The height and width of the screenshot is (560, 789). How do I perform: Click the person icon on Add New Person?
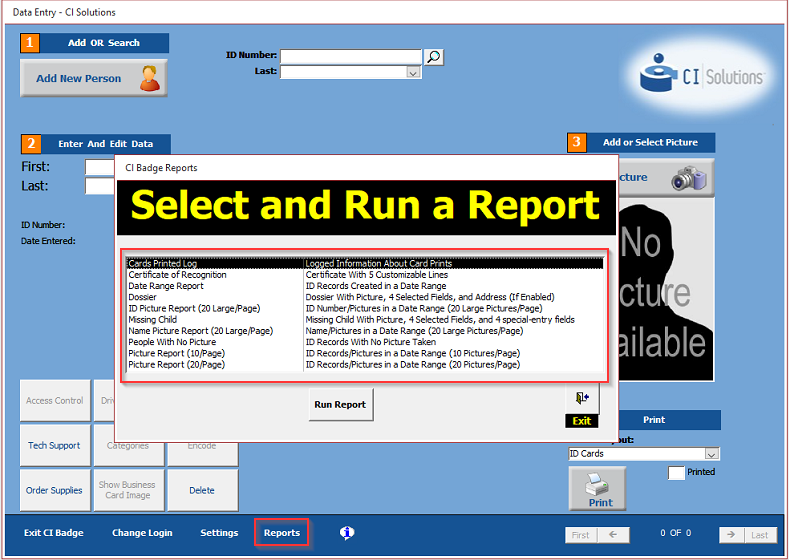pos(149,78)
